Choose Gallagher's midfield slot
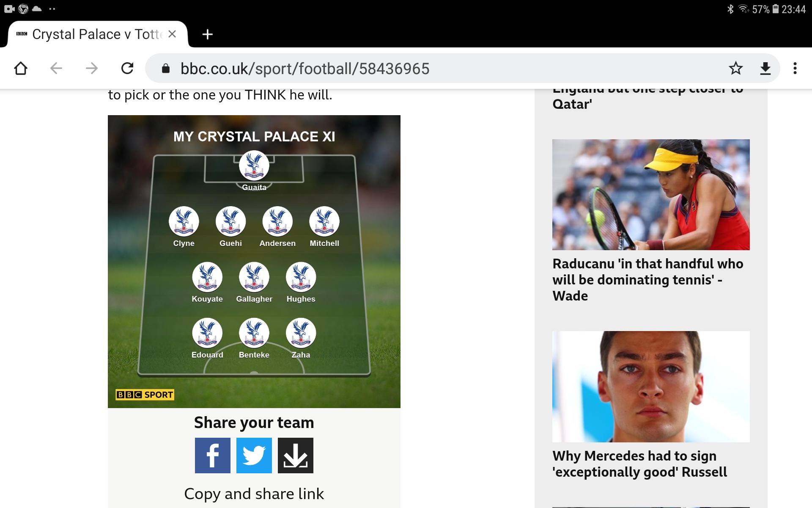The image size is (812, 508). (254, 277)
